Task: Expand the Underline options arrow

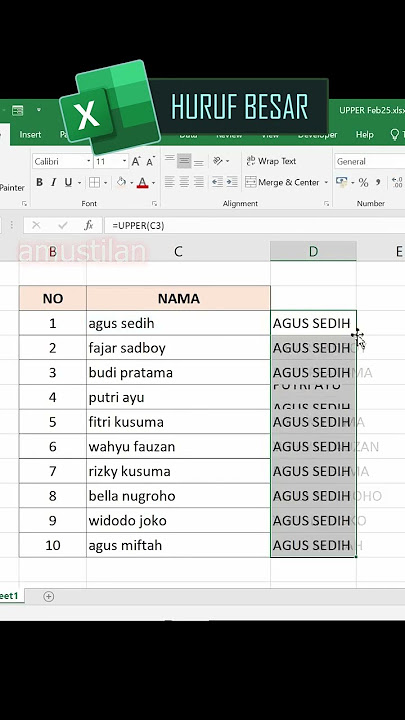Action: tap(79, 183)
